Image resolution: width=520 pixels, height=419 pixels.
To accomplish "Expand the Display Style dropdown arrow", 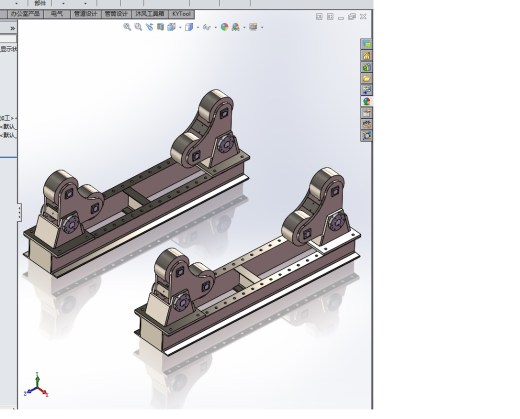I will (198, 27).
